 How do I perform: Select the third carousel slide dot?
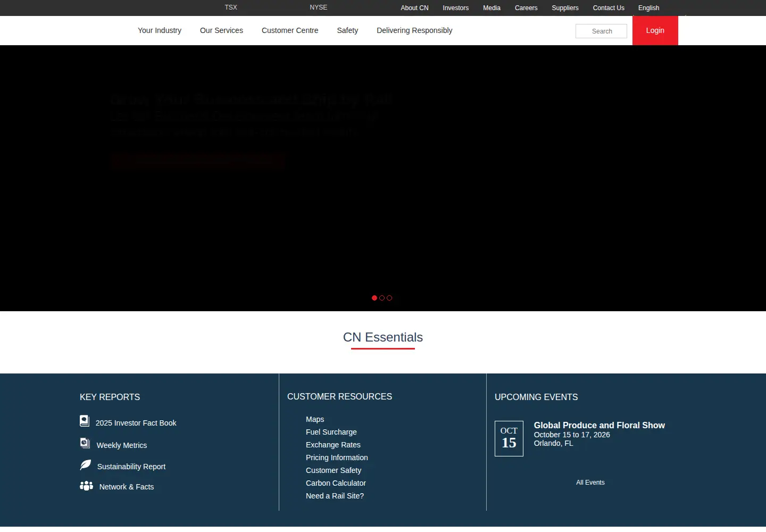click(x=389, y=298)
